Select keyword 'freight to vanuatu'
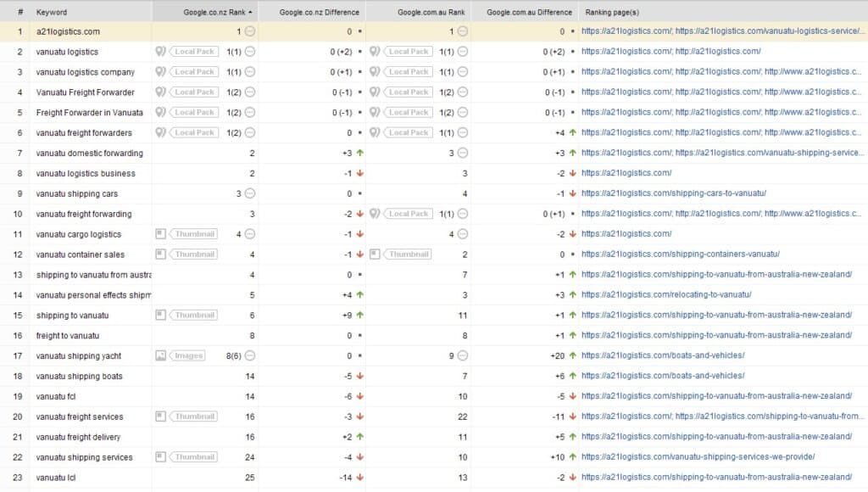This screenshot has width=868, height=492. tap(68, 335)
